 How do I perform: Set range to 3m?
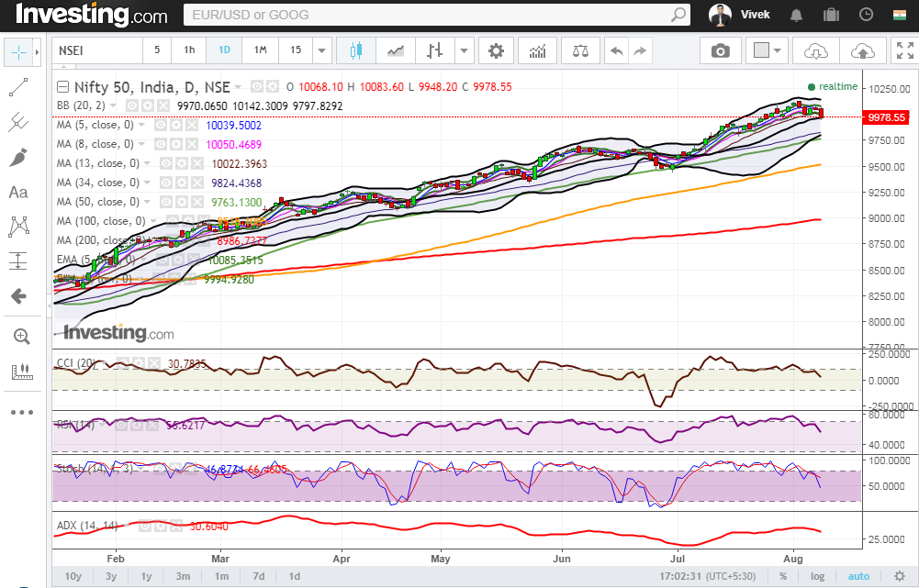point(183,576)
